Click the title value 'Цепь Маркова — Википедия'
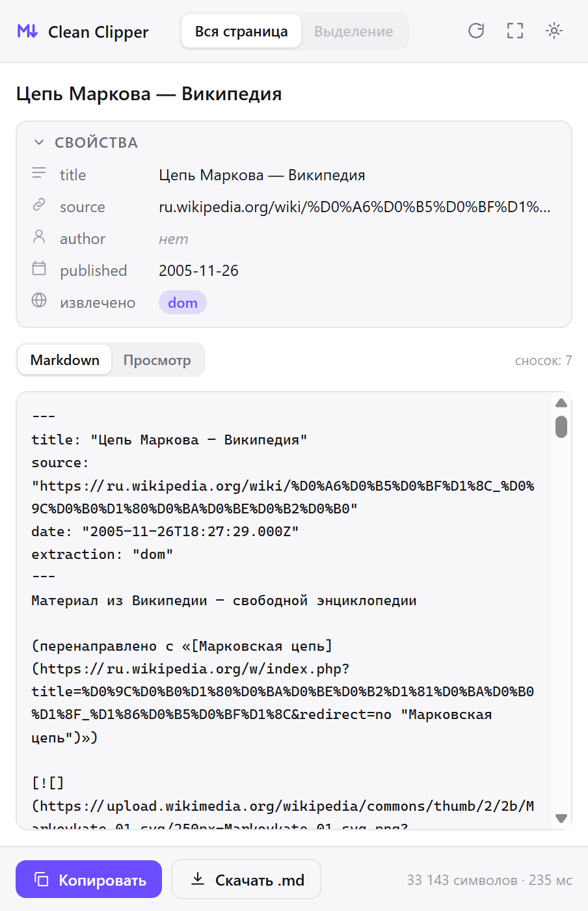The image size is (588, 911). tap(262, 175)
